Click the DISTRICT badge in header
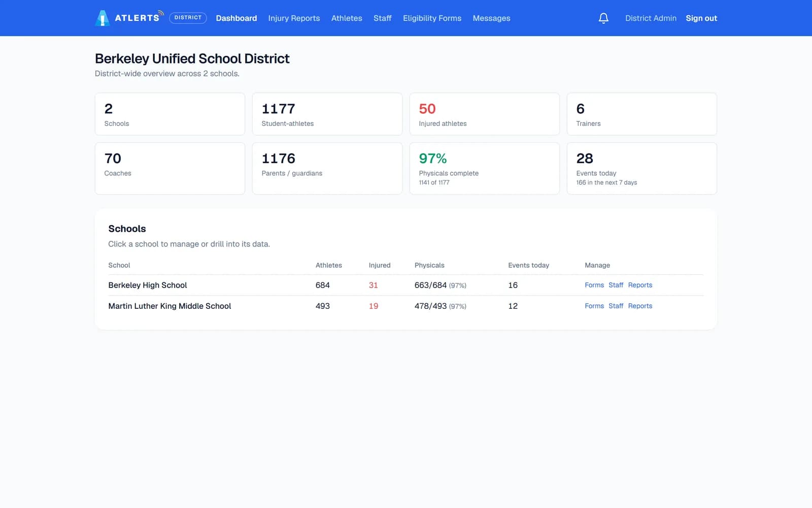Image resolution: width=812 pixels, height=508 pixels. [x=188, y=18]
